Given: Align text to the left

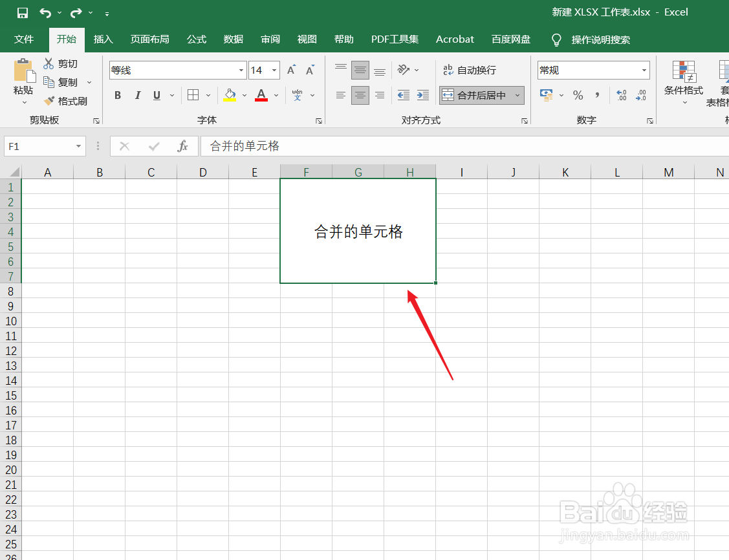Looking at the screenshot, I should pos(341,95).
